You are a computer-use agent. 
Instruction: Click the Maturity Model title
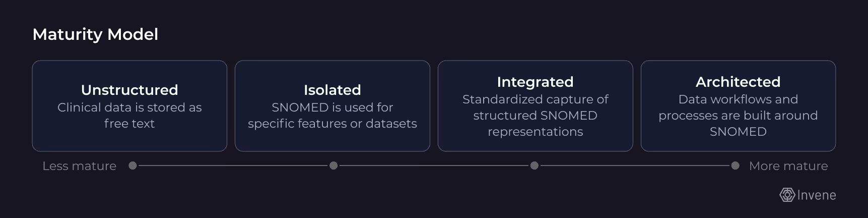(x=95, y=34)
